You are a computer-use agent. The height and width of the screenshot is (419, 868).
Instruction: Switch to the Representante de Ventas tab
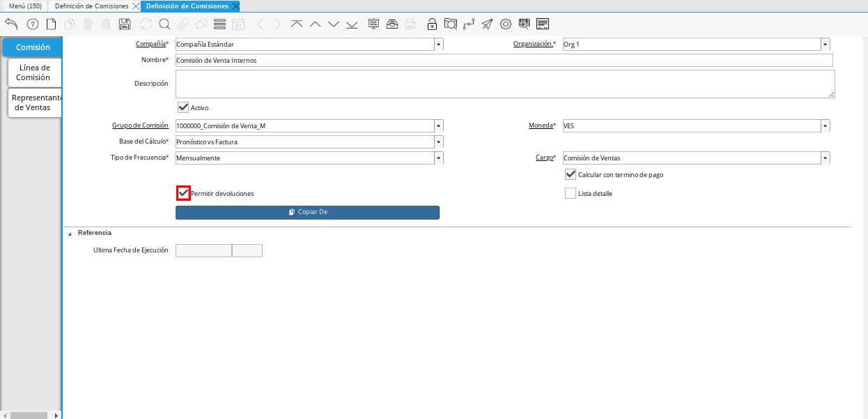34,102
